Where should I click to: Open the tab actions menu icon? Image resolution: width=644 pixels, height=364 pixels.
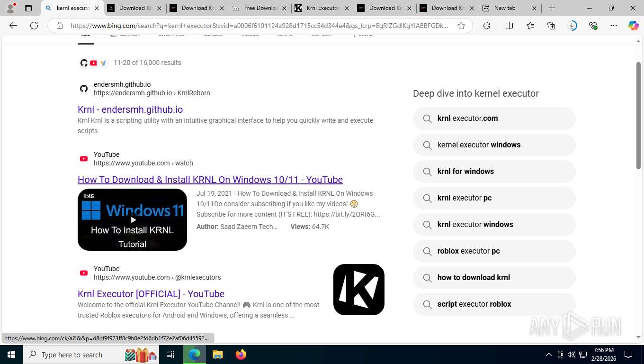coord(28,8)
